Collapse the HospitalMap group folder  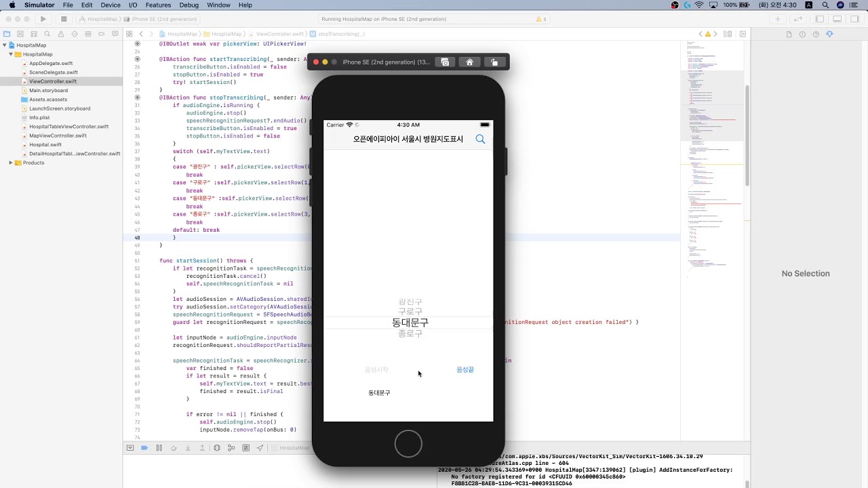12,54
